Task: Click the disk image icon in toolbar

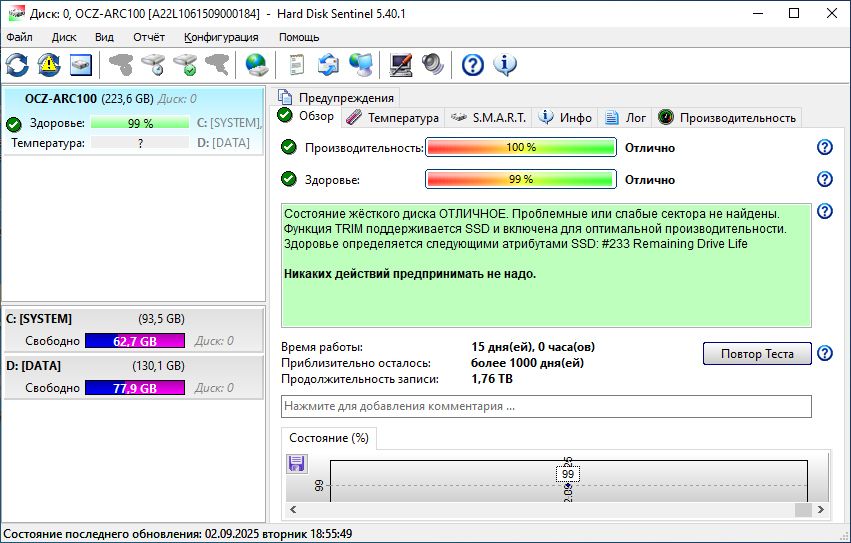Action: (81, 65)
